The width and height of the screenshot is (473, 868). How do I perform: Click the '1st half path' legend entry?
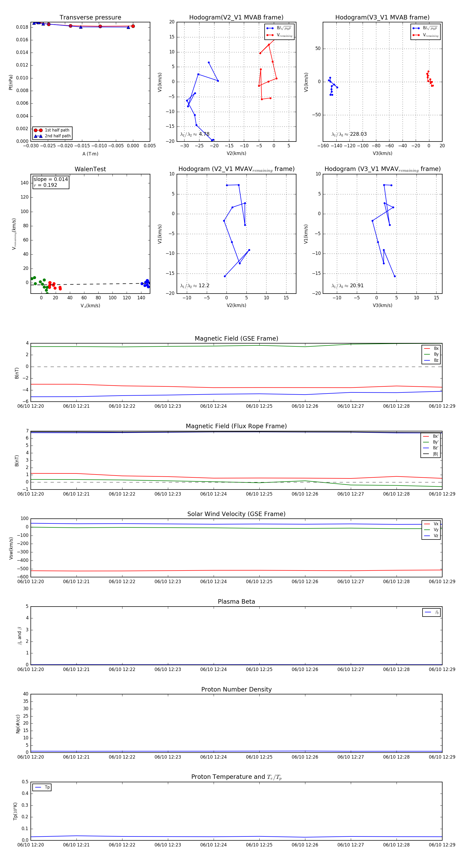click(52, 130)
